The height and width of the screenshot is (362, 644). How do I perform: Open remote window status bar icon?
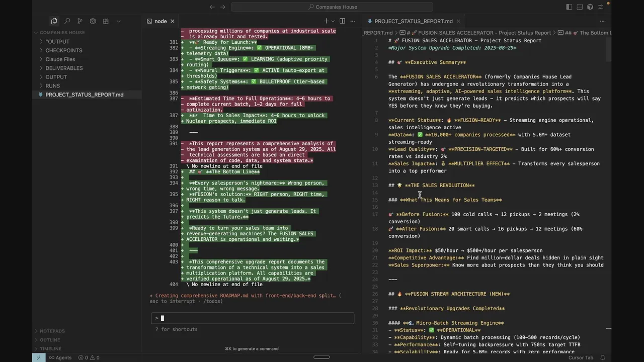38,357
